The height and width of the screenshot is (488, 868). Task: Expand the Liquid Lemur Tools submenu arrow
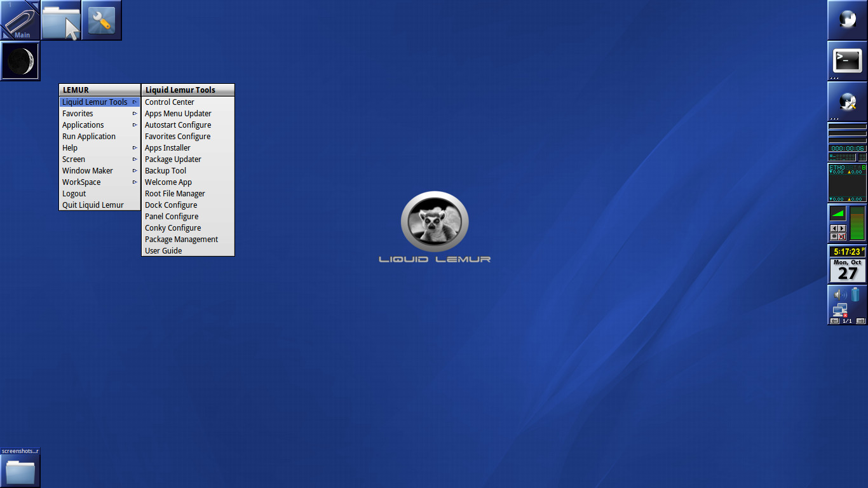(x=135, y=102)
